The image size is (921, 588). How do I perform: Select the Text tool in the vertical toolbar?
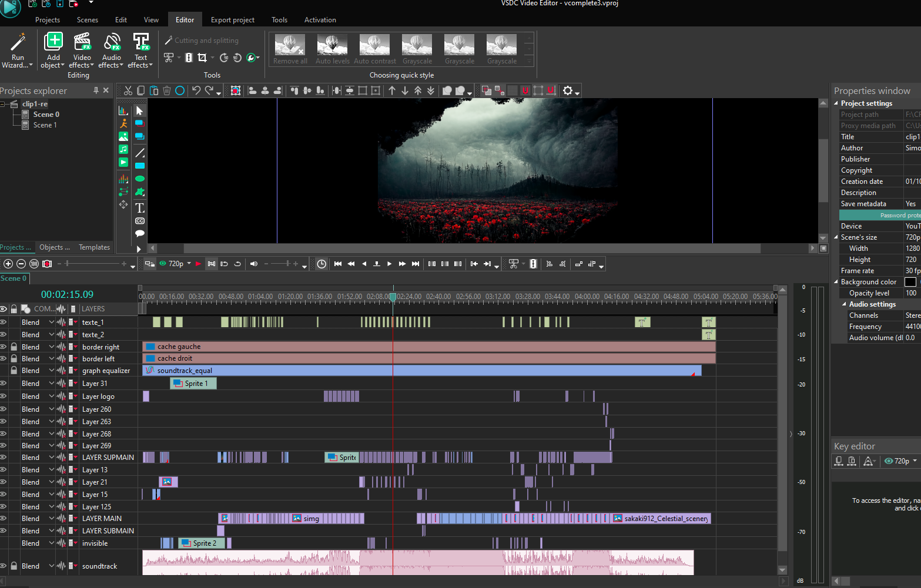click(140, 208)
